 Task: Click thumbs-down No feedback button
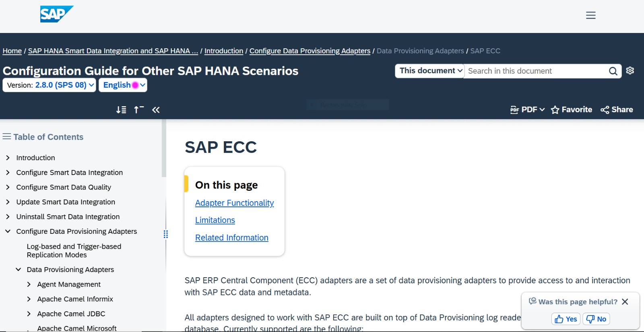[x=596, y=319]
